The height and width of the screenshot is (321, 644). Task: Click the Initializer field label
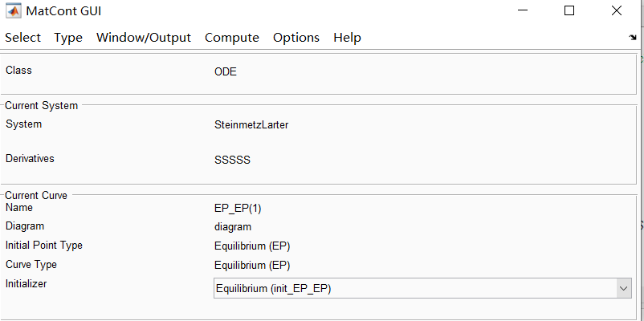click(27, 284)
